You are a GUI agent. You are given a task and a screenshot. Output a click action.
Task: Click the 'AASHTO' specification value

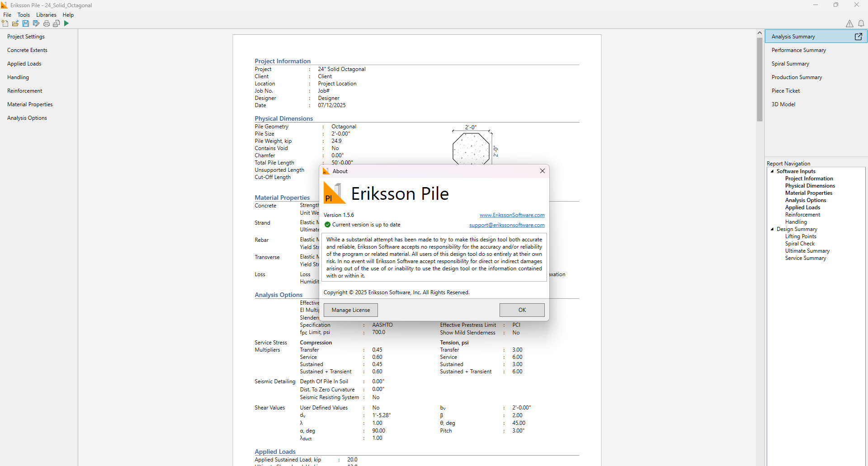tap(382, 325)
